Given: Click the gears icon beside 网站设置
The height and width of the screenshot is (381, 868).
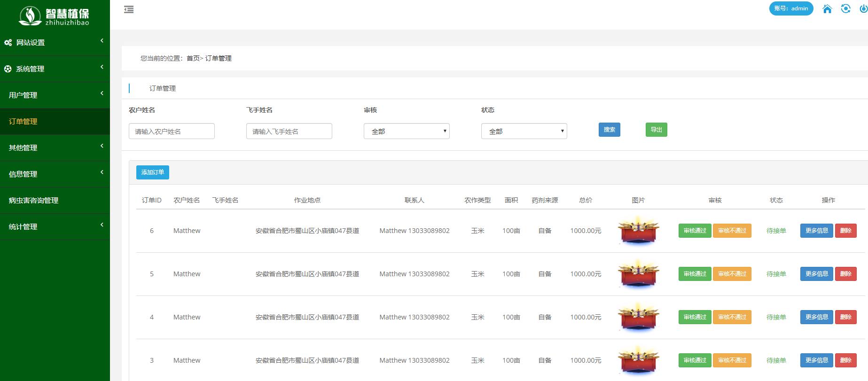Looking at the screenshot, I should [x=8, y=43].
